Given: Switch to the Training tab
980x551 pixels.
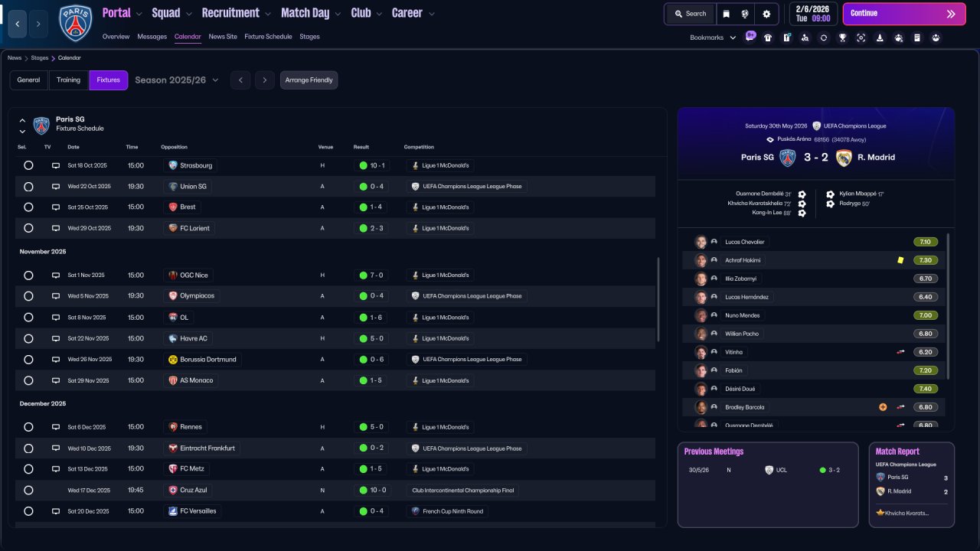Looking at the screenshot, I should (68, 80).
